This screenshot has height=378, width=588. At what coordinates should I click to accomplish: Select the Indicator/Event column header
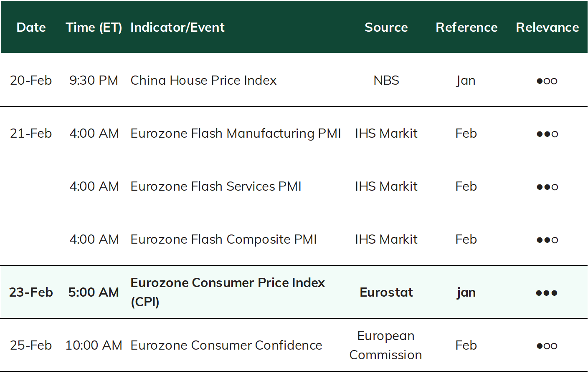click(x=177, y=28)
